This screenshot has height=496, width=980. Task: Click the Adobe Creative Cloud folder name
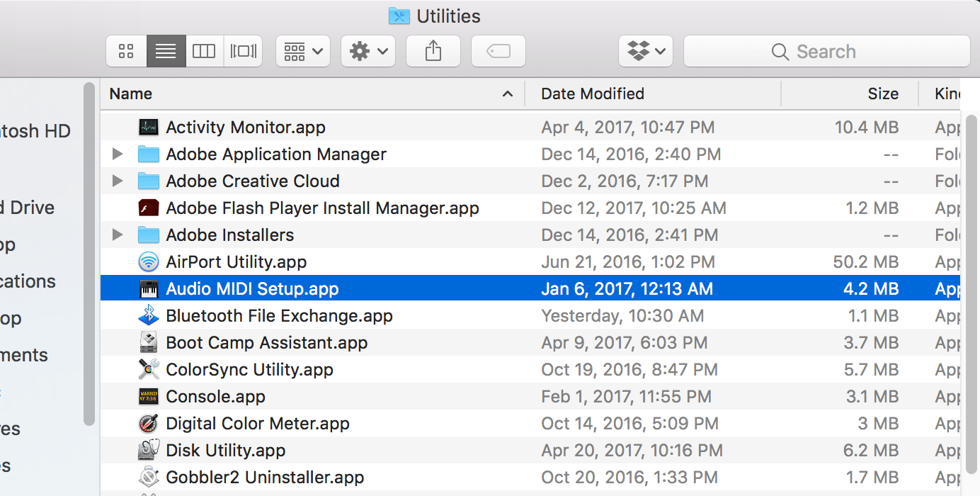[x=253, y=181]
